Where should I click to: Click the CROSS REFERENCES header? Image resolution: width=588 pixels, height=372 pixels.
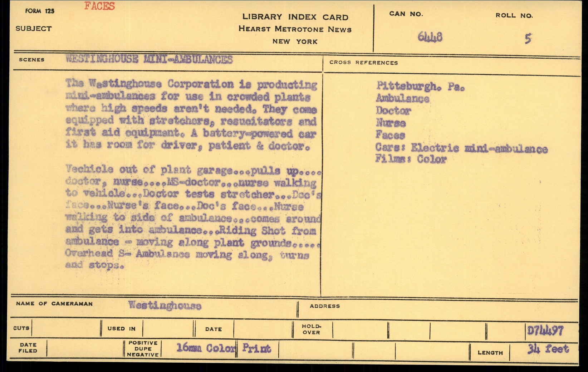point(363,63)
